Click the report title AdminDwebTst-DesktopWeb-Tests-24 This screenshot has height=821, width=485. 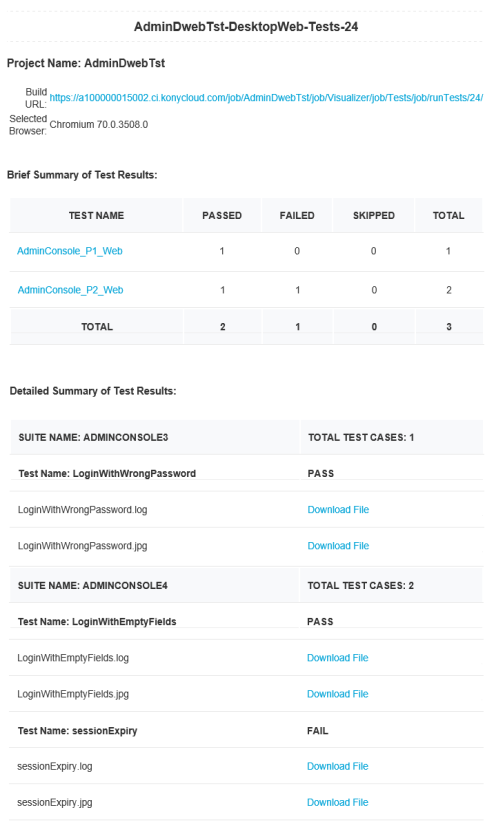[246, 27]
